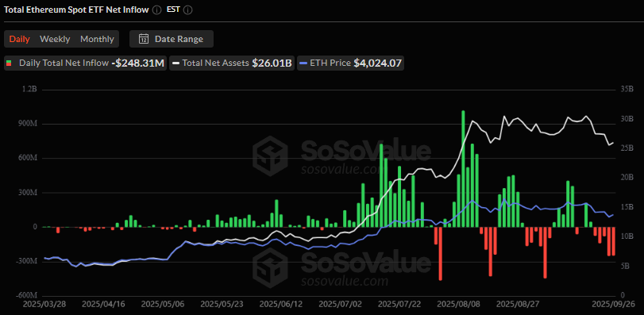Click info icon next to EST timezone
This screenshot has width=644, height=315.
point(187,10)
